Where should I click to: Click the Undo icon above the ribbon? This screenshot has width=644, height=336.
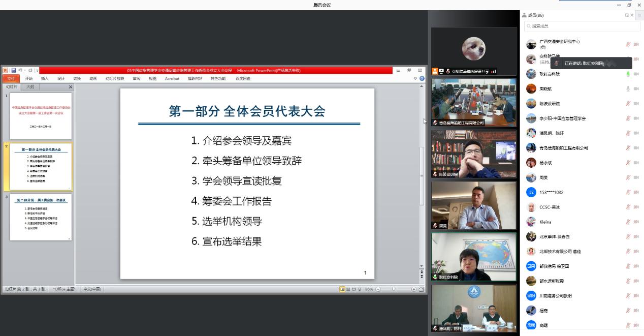pos(19,70)
